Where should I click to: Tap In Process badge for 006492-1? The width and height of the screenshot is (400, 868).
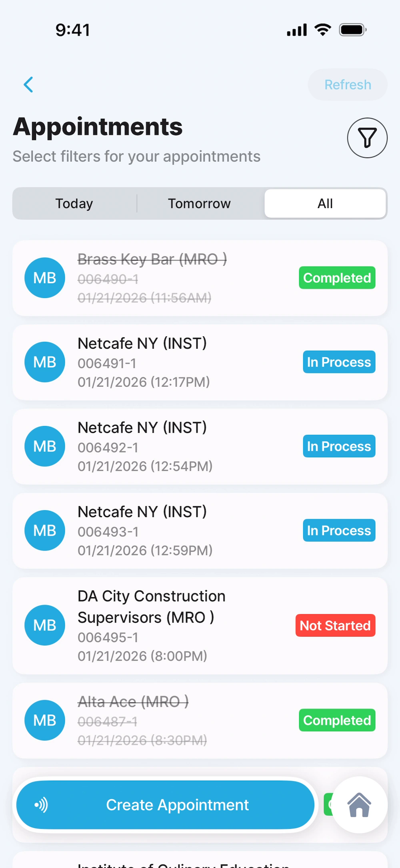click(x=339, y=446)
